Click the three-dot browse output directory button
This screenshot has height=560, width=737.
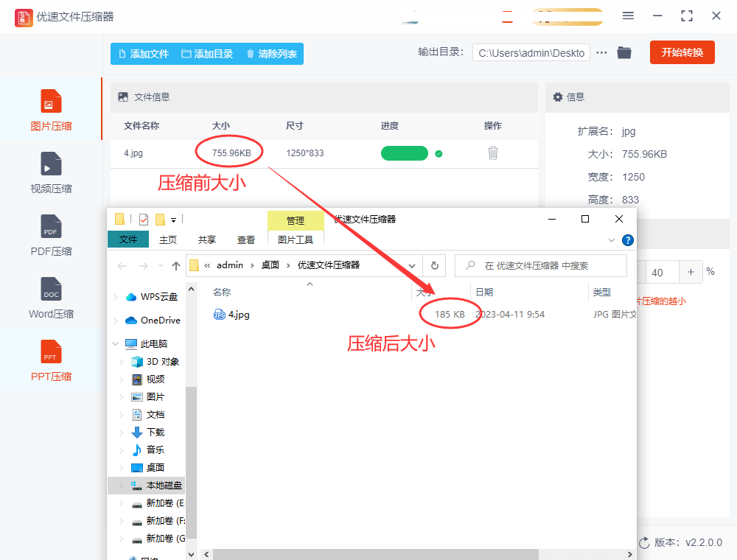601,52
